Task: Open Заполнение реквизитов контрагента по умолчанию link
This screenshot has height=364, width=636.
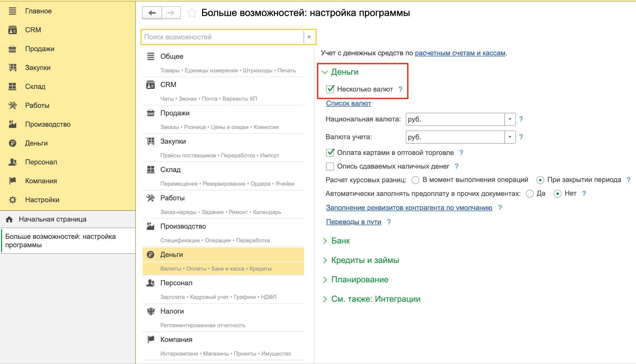Action: [x=409, y=208]
